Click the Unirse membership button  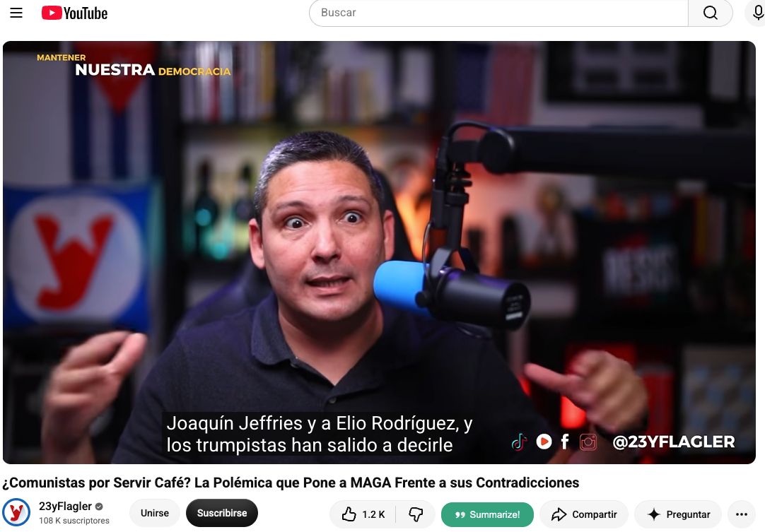click(155, 513)
